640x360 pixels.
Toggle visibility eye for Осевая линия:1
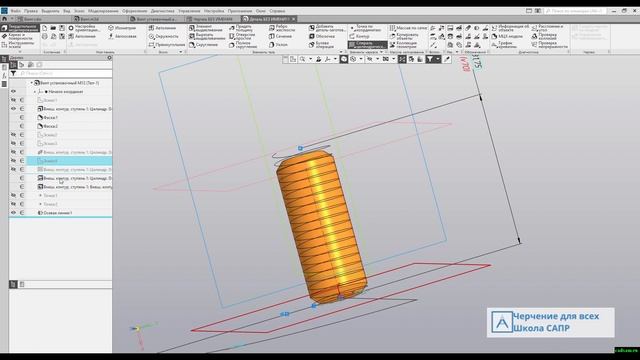pyautogui.click(x=13, y=213)
